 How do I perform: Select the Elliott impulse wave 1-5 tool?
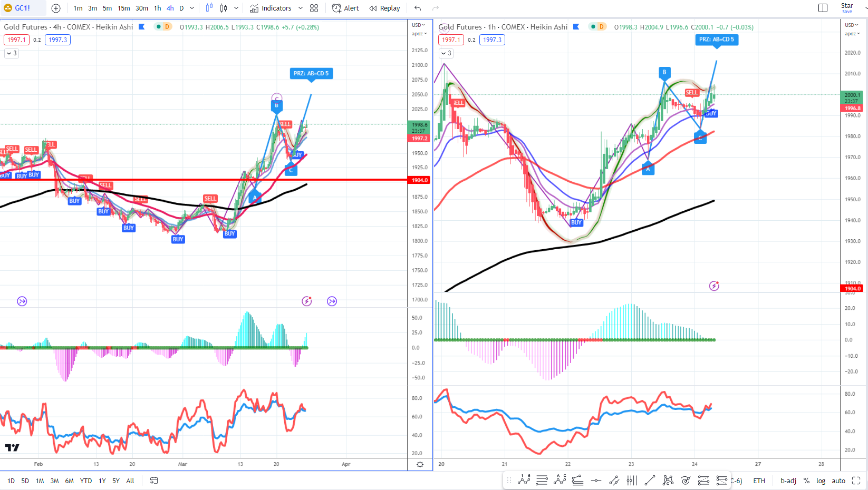(x=524, y=480)
